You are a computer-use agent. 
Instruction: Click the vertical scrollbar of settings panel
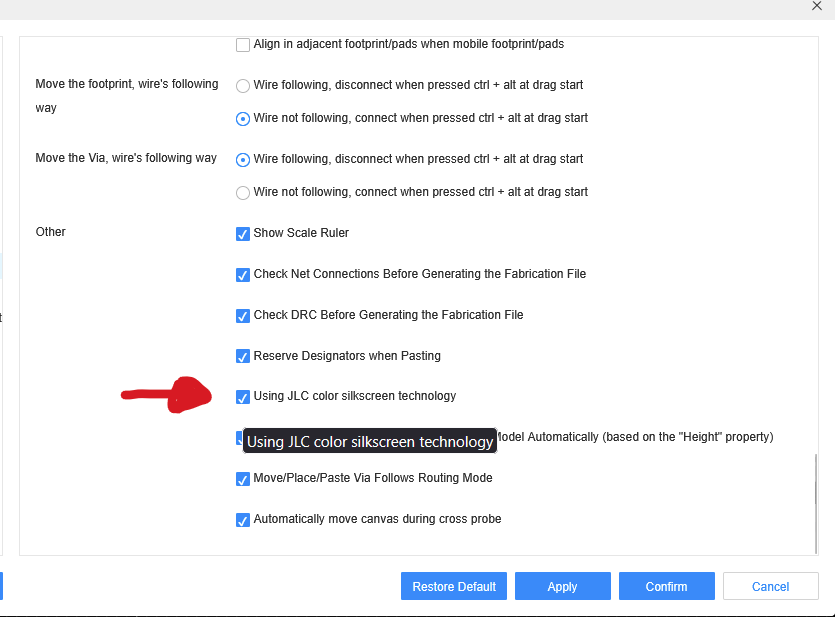point(816,500)
